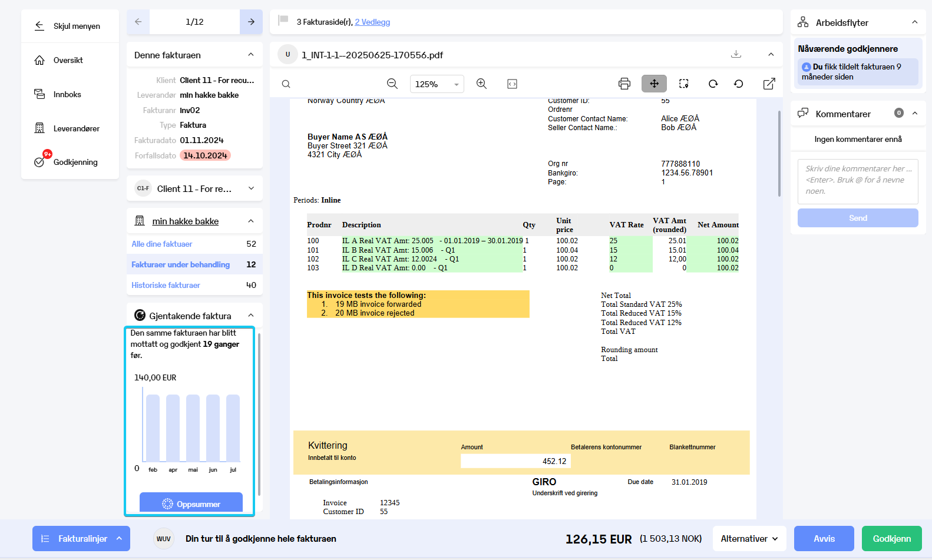Click the comment text input field
Image resolution: width=932 pixels, height=560 pixels.
tap(858, 181)
